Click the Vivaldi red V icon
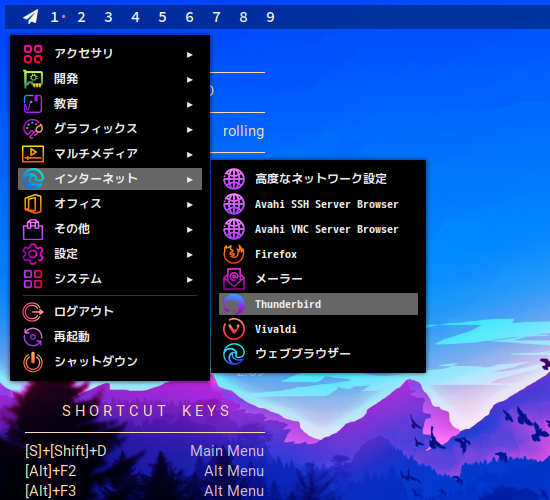The height and width of the screenshot is (500, 550). 234,329
